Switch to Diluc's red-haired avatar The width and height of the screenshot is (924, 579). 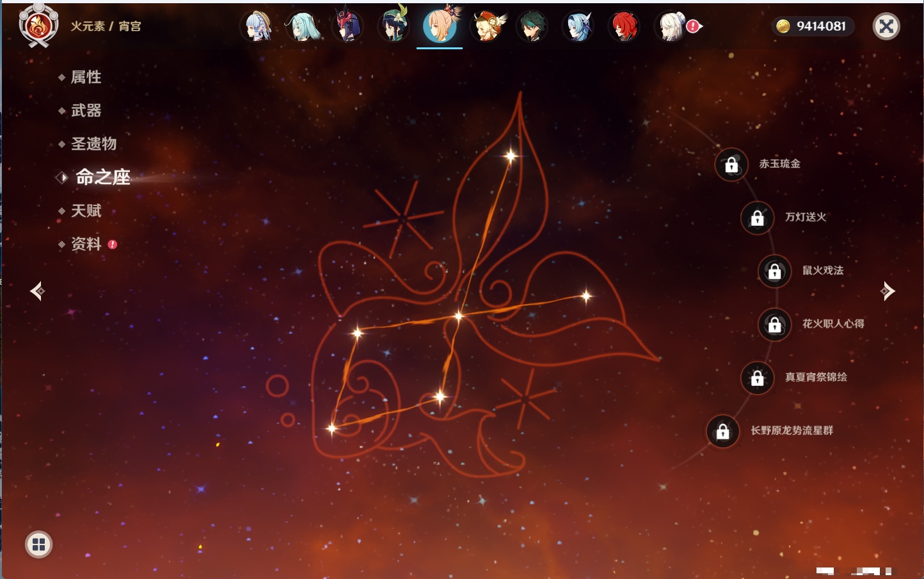[x=624, y=26]
